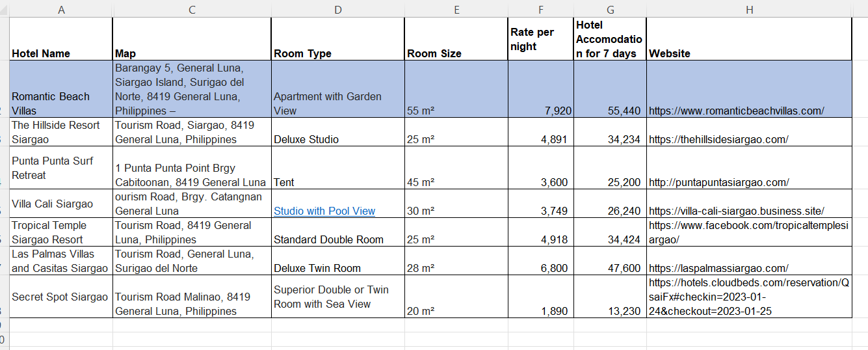
Task: Select column A header
Action: tap(61, 9)
